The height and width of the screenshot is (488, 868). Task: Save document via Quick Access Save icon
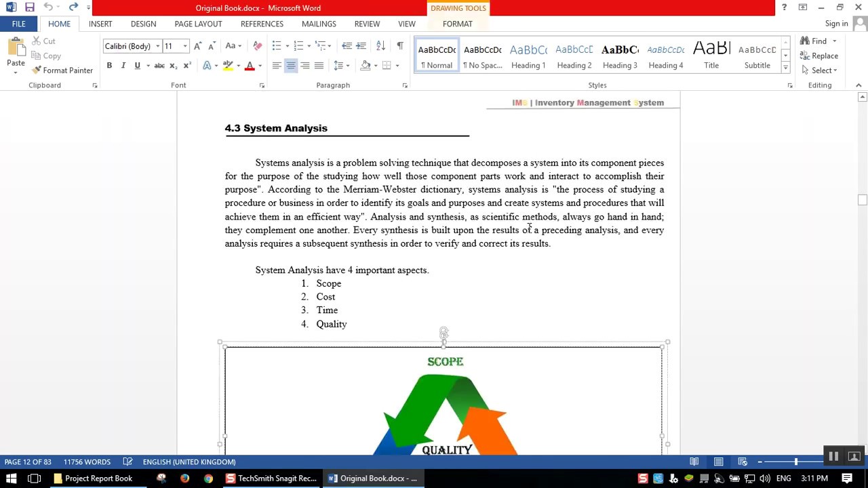click(x=30, y=7)
